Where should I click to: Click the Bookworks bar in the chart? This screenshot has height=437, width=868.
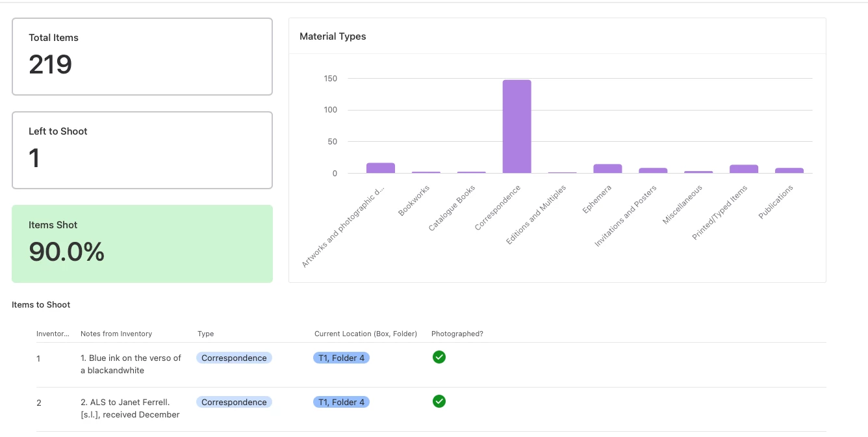pos(426,172)
